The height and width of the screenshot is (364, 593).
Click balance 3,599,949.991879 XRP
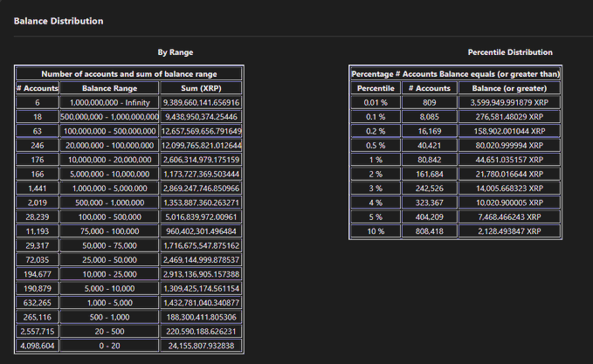[x=509, y=102]
